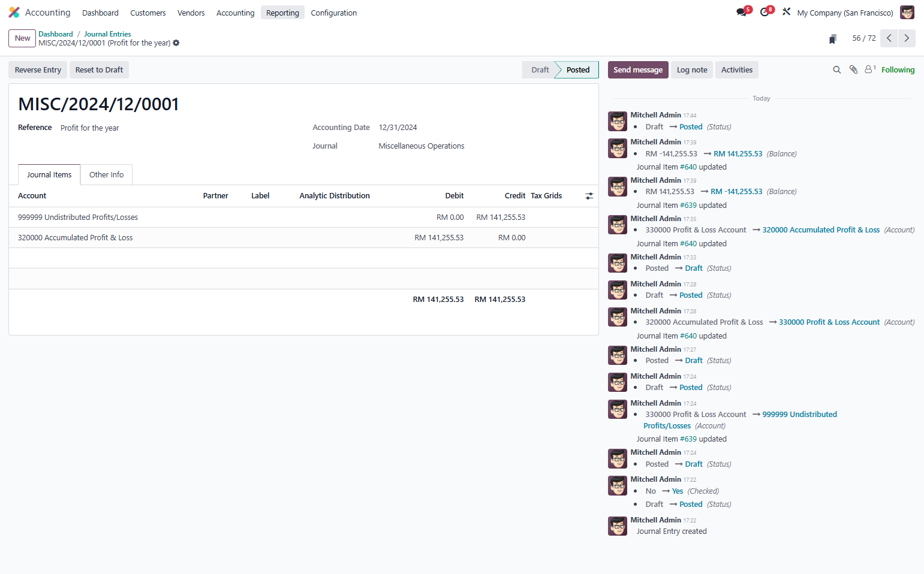The image size is (924, 574).
Task: Open the Reporting menu
Action: click(282, 13)
